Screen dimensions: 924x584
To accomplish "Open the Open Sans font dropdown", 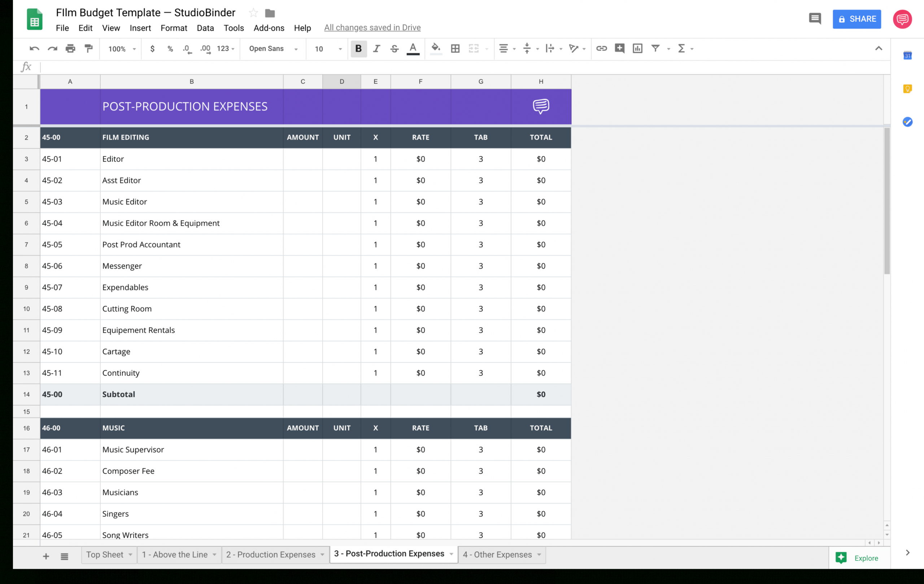I will 273,49.
